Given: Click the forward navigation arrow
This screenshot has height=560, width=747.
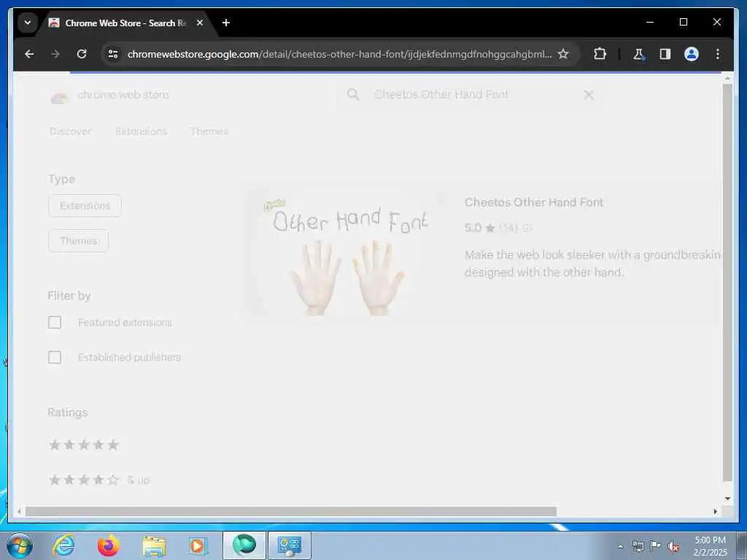Looking at the screenshot, I should click(55, 54).
